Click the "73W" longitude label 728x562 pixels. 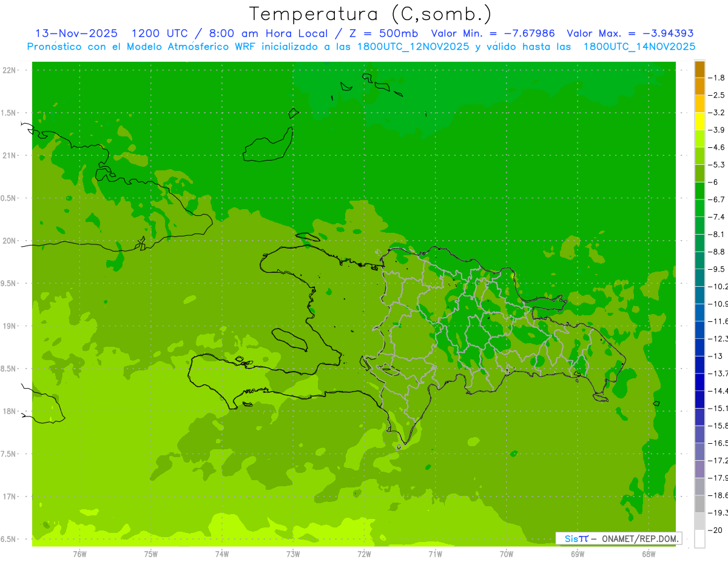click(x=293, y=554)
